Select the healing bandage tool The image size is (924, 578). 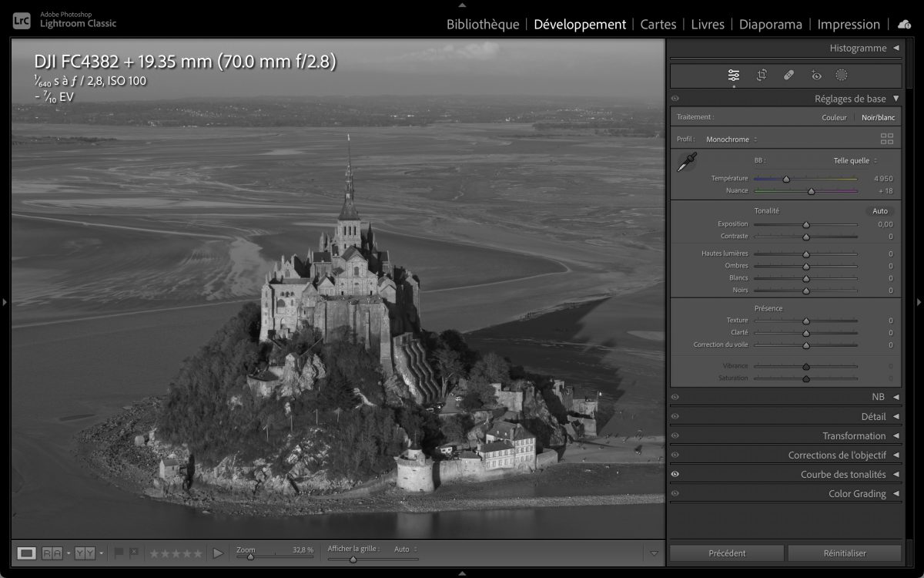pyautogui.click(x=788, y=76)
